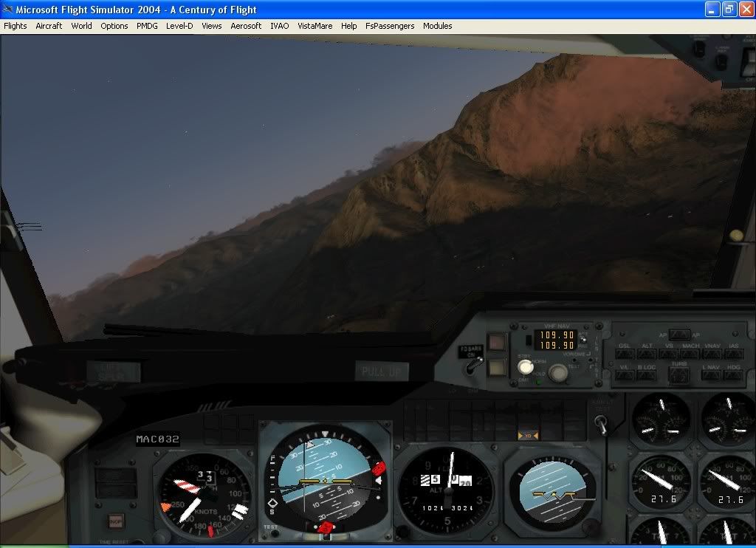This screenshot has width=756, height=548.
Task: Click the INOP annunciator light
Action: coord(115,521)
